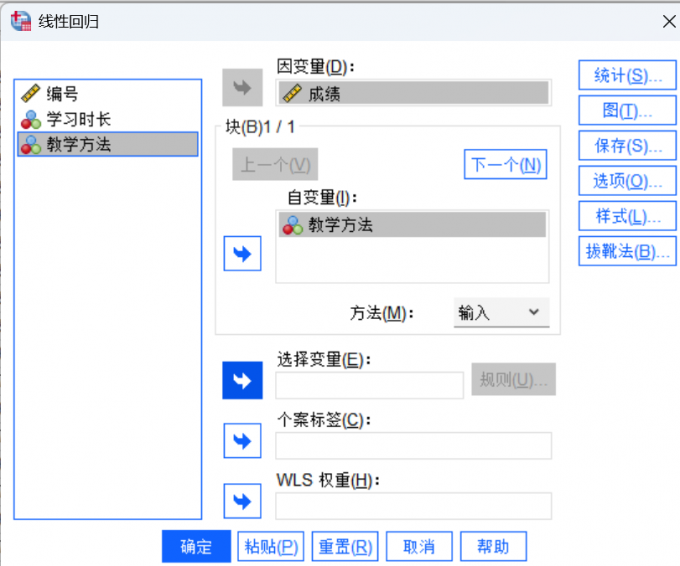
Task: Confirm with the 确定 button
Action: click(196, 546)
